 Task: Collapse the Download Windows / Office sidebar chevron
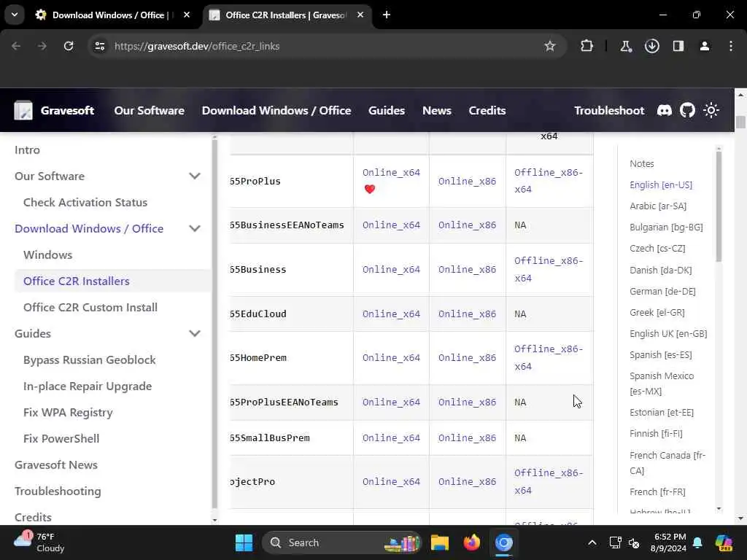(x=194, y=228)
